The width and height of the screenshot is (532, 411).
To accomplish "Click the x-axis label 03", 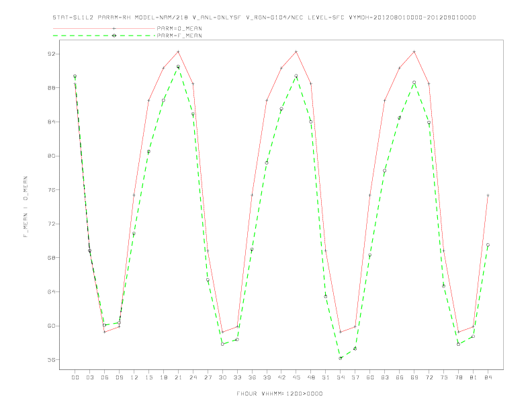I will point(89,377).
